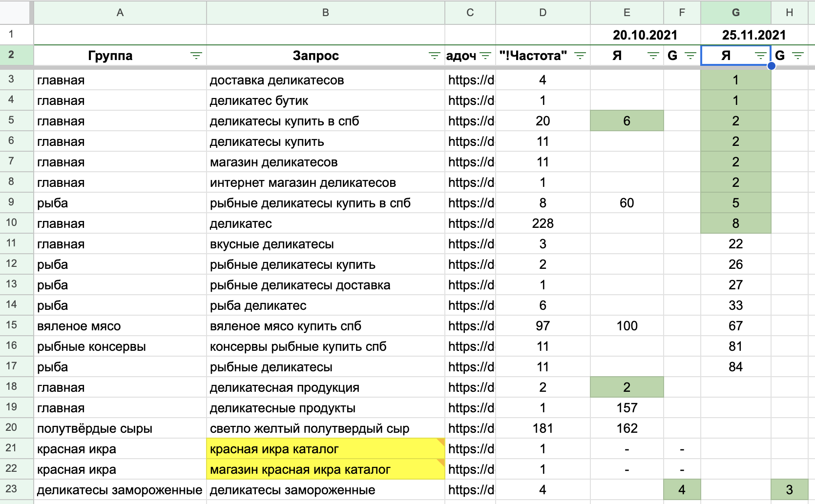The image size is (815, 504).
Task: Select green cell with value 6
Action: click(627, 121)
